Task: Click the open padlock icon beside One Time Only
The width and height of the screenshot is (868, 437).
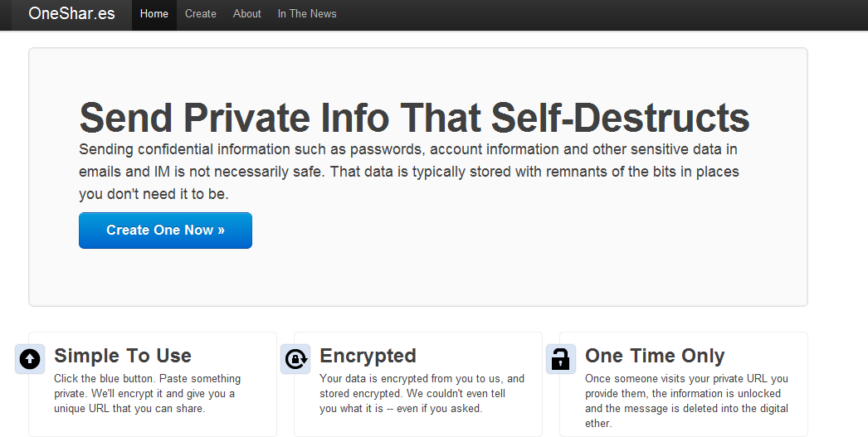Action: click(x=561, y=359)
